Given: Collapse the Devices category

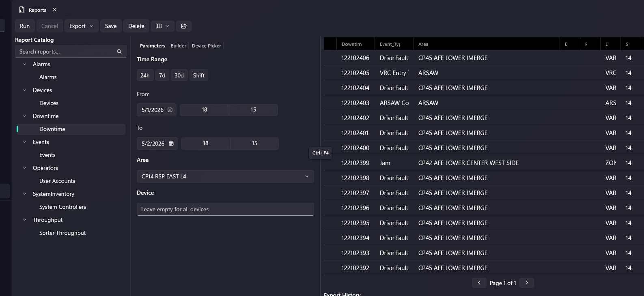Looking at the screenshot, I should click(25, 90).
